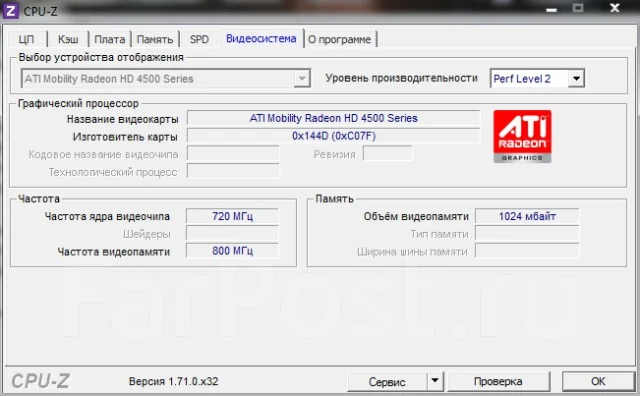The height and width of the screenshot is (396, 640).
Task: Click the empty Ширина шины памяти field
Action: [527, 251]
